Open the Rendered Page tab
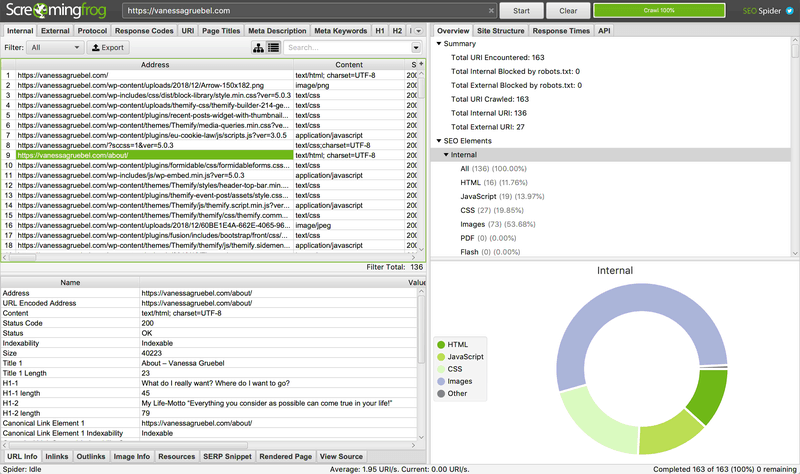This screenshot has width=800, height=474. pyautogui.click(x=286, y=456)
